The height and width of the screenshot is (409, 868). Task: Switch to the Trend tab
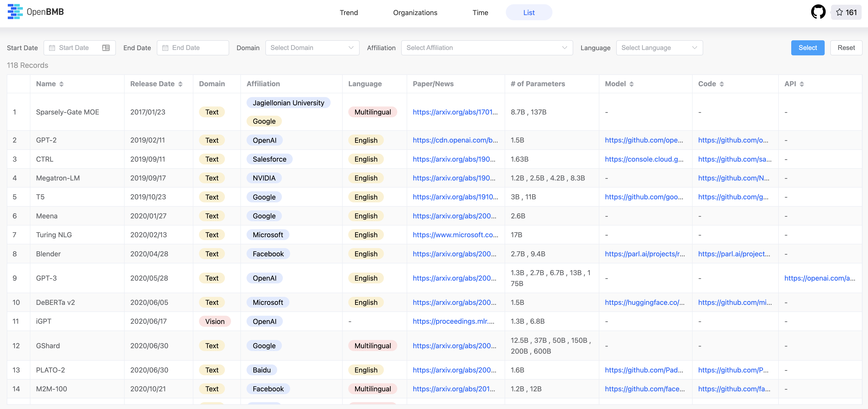pyautogui.click(x=349, y=12)
